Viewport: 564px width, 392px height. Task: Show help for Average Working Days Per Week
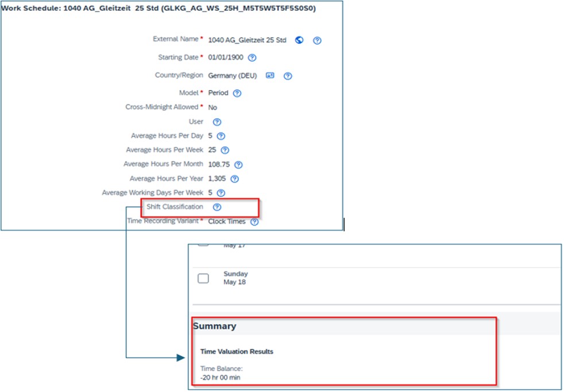221,193
